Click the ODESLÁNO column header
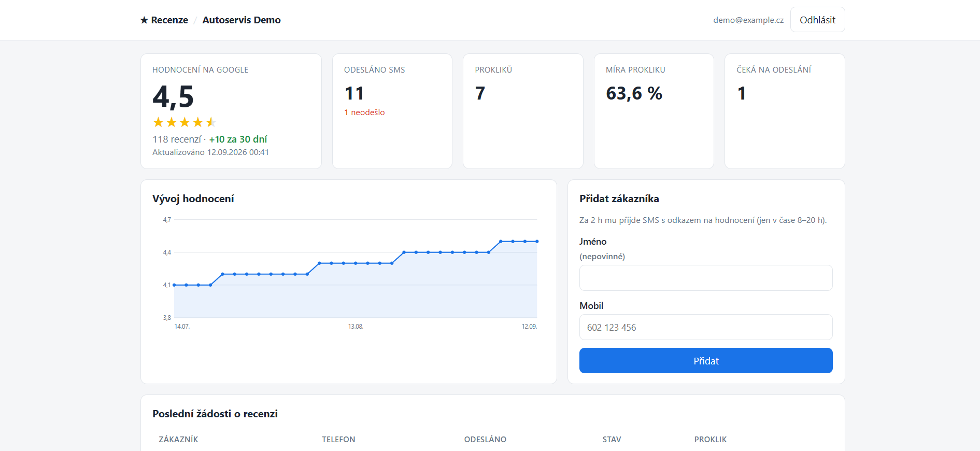 [485, 440]
